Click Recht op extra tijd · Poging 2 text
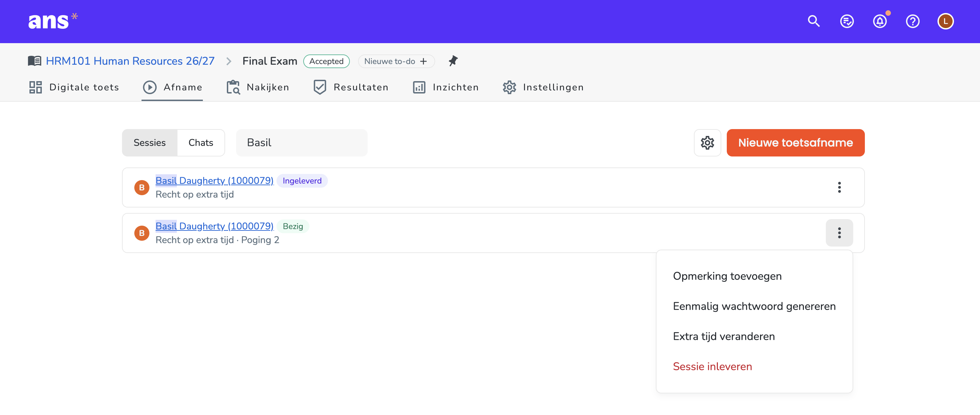The height and width of the screenshot is (415, 980). [x=217, y=240]
